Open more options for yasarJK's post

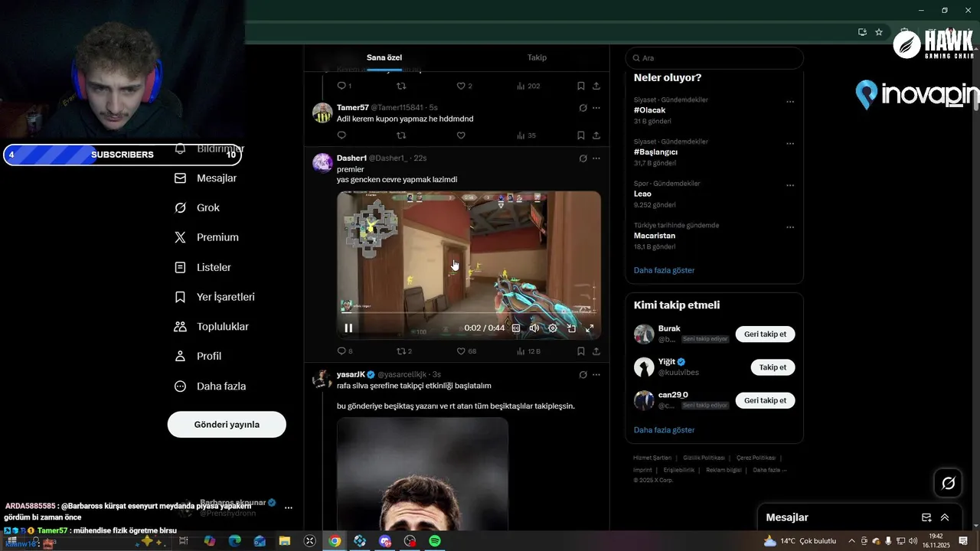[596, 375]
